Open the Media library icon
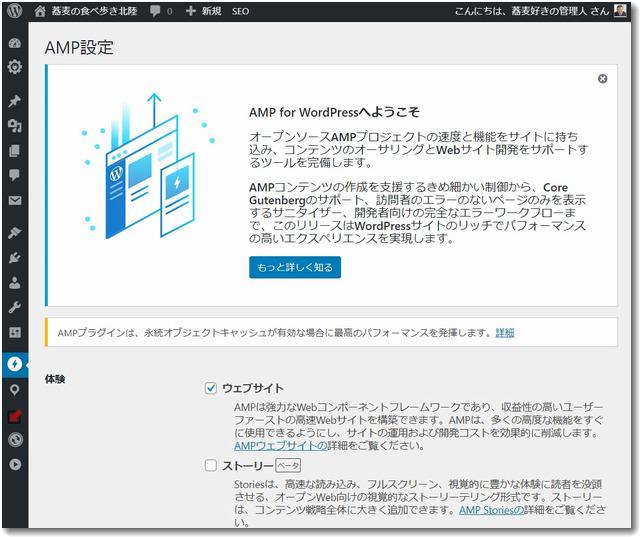The image size is (640, 537). coord(15,126)
